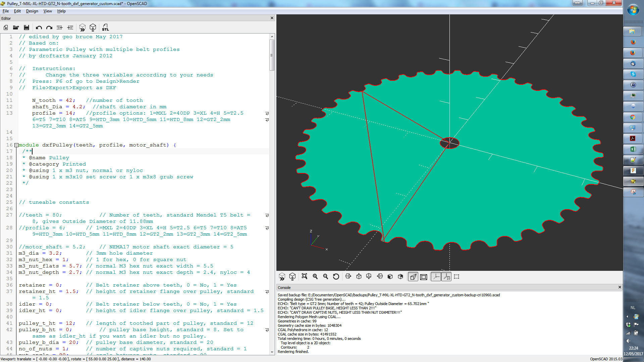
Task: Open file with the folder icon
Action: pos(16,27)
